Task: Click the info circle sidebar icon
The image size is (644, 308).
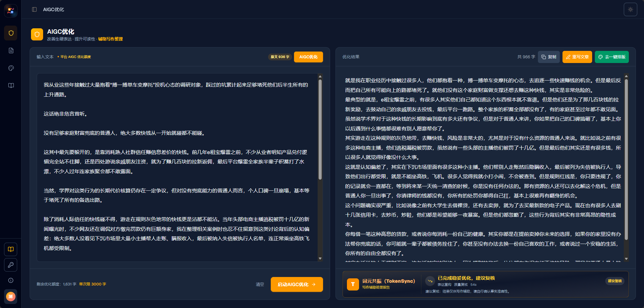Action: pos(11,280)
